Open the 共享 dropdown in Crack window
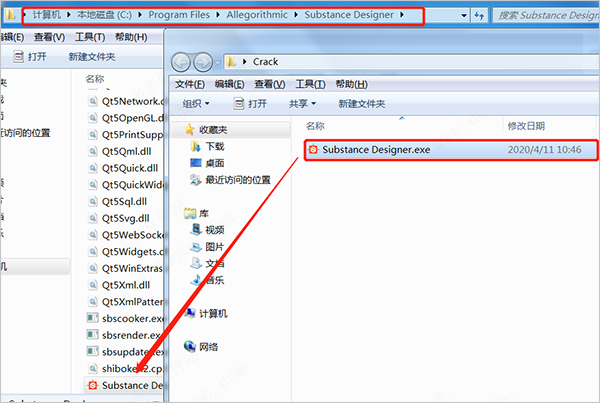The image size is (600, 403). tap(302, 104)
